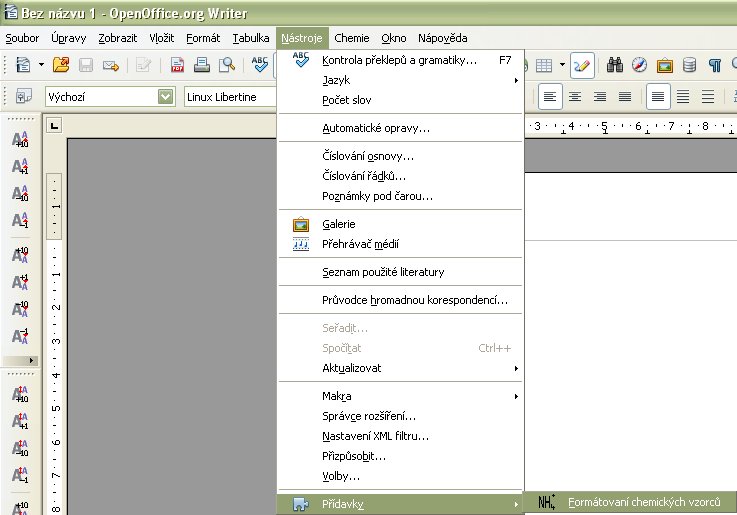
Task: Choose Kontrola překlepů a gramatiky
Action: pos(400,60)
